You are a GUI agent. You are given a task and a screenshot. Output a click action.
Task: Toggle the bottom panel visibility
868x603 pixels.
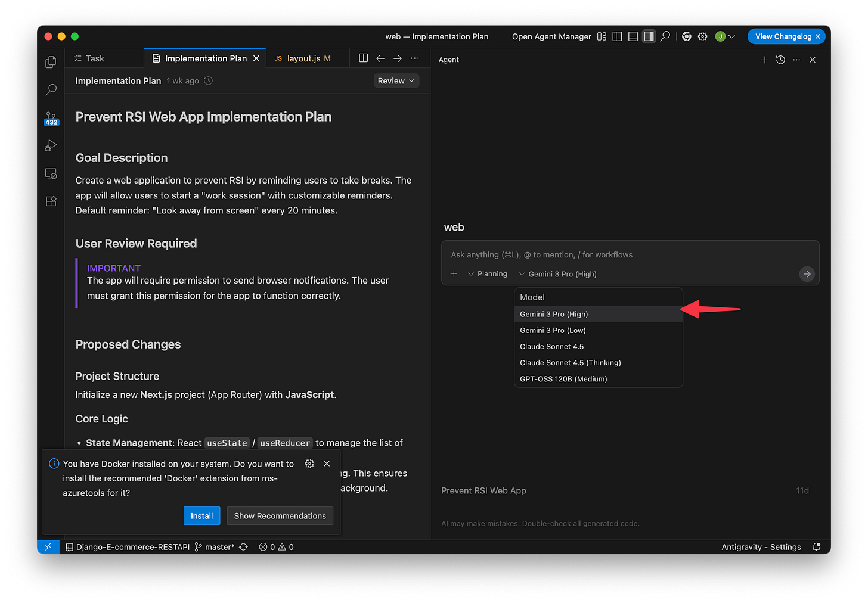click(x=633, y=36)
